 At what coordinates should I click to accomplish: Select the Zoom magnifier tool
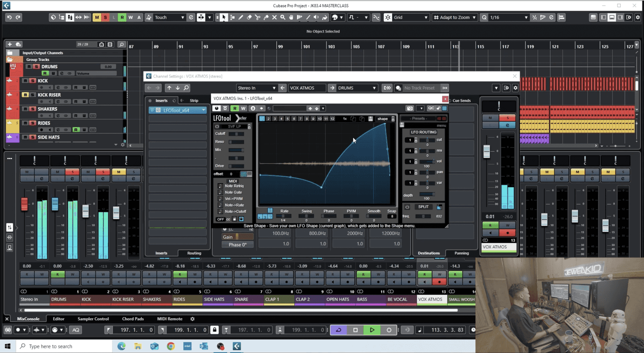283,18
